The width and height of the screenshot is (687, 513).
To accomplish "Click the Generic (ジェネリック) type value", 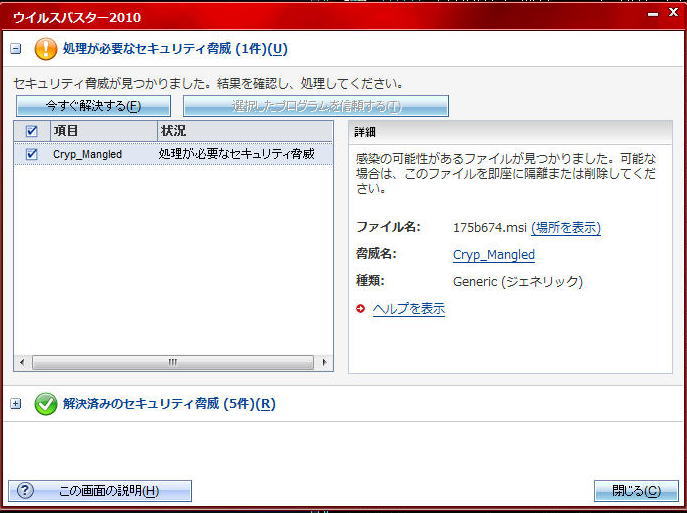I will (518, 282).
